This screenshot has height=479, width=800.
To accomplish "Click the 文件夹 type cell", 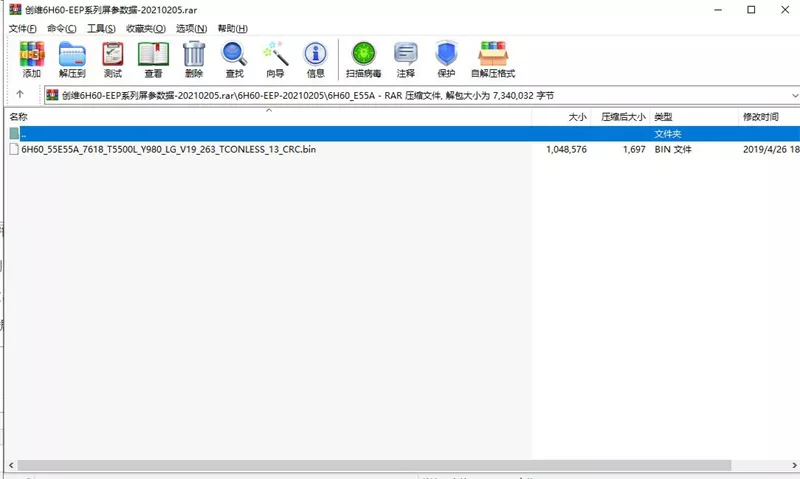I will [668, 134].
